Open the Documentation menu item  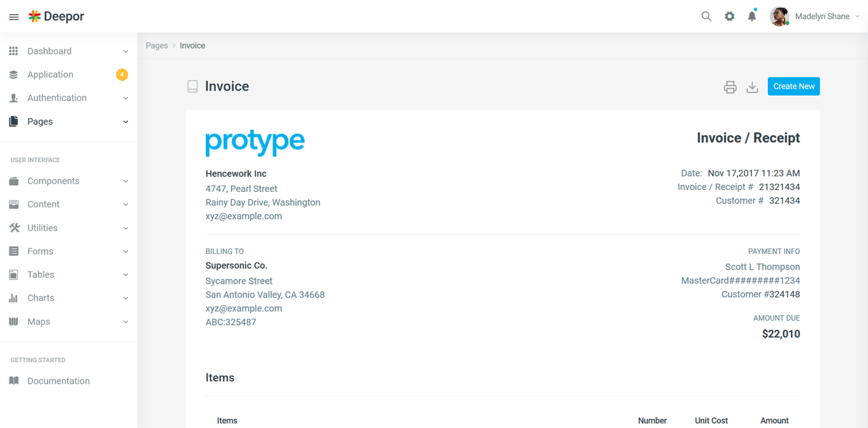pyautogui.click(x=68, y=381)
